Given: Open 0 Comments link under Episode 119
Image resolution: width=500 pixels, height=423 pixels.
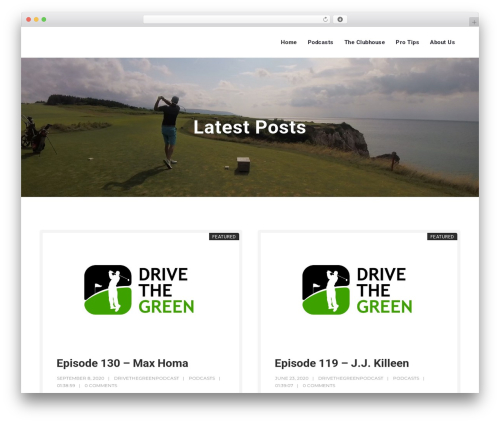Looking at the screenshot, I should point(319,385).
